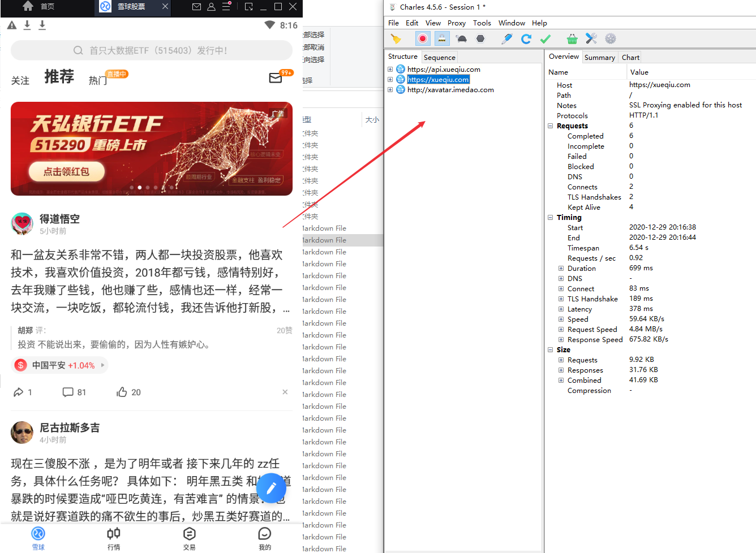Tap the blue floating compose pencil button
The width and height of the screenshot is (756, 553).
(272, 488)
